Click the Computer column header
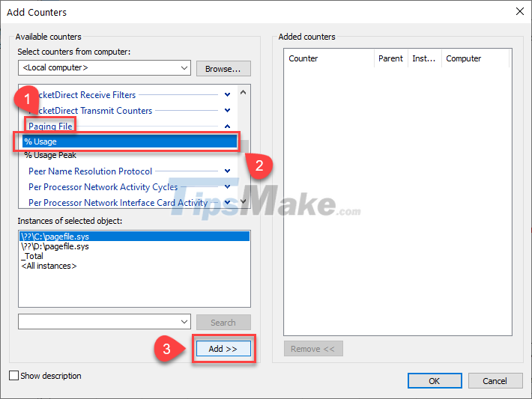The width and height of the screenshot is (532, 399). 475,58
